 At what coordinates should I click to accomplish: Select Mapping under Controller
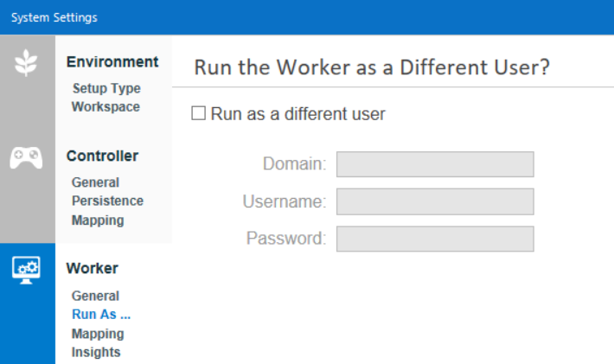point(98,220)
